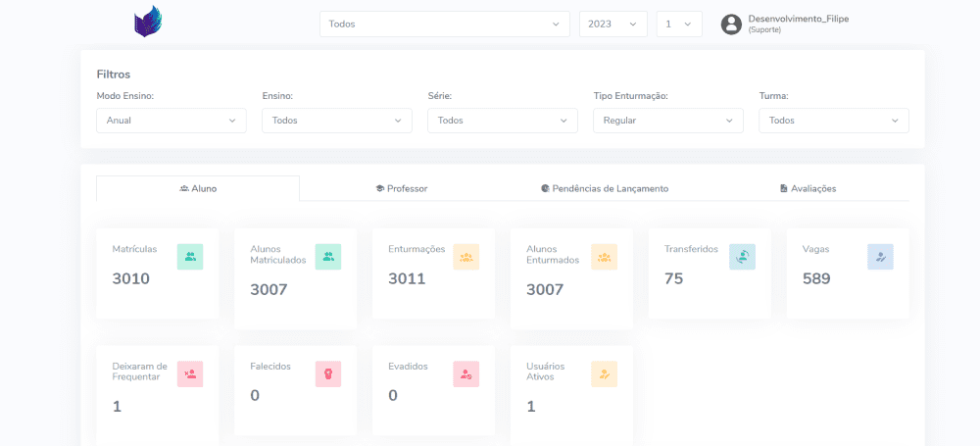Click the Matrículas green people icon
Image resolution: width=980 pixels, height=446 pixels.
pos(190,257)
